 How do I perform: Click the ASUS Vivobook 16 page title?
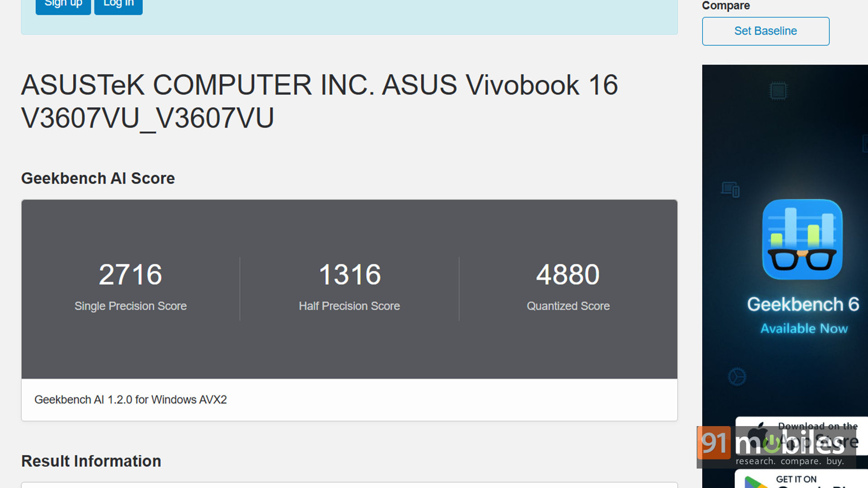click(319, 101)
